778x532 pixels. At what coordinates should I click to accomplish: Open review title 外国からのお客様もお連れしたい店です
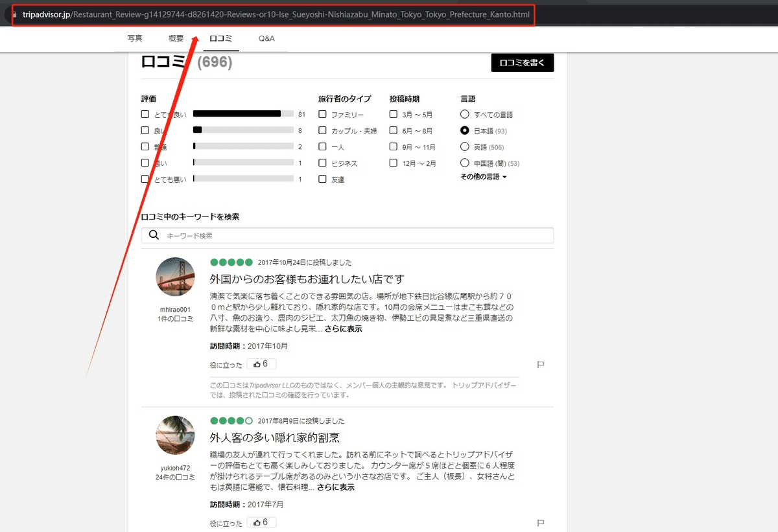click(x=307, y=279)
